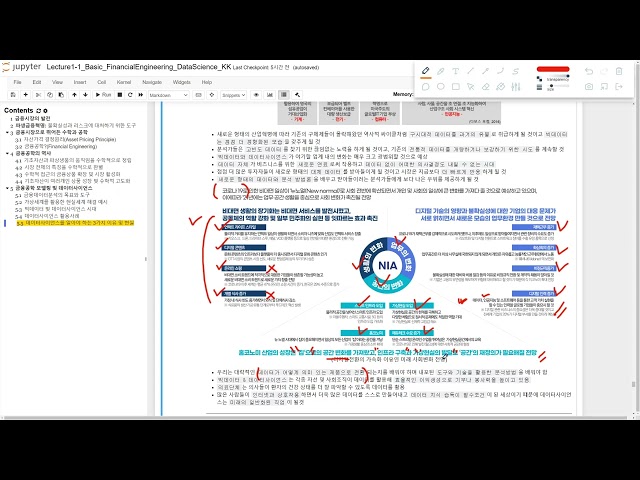The height and width of the screenshot is (480, 640).
Task: Adjust the pen size slider
Action: click(558, 87)
